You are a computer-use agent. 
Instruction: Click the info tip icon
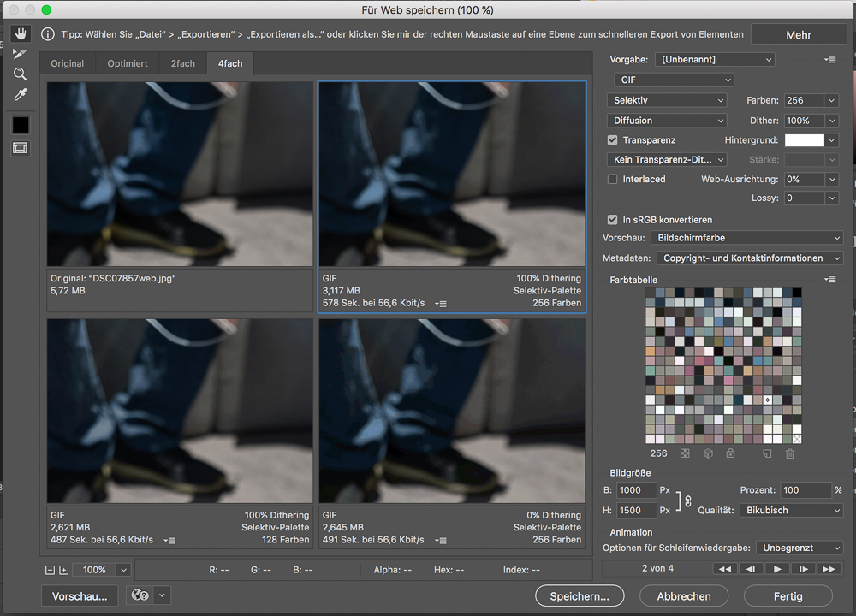48,34
